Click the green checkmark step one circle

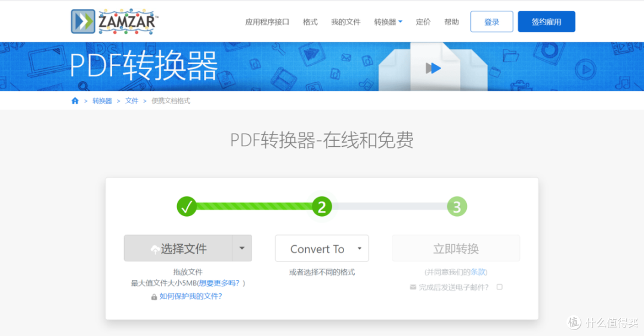point(187,206)
